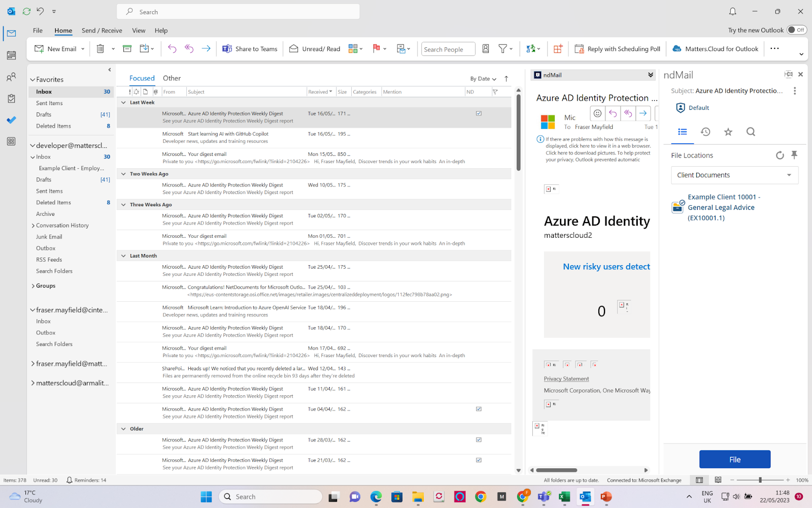The width and height of the screenshot is (812, 508).
Task: Open the Privacy Statement link
Action: coord(566,379)
